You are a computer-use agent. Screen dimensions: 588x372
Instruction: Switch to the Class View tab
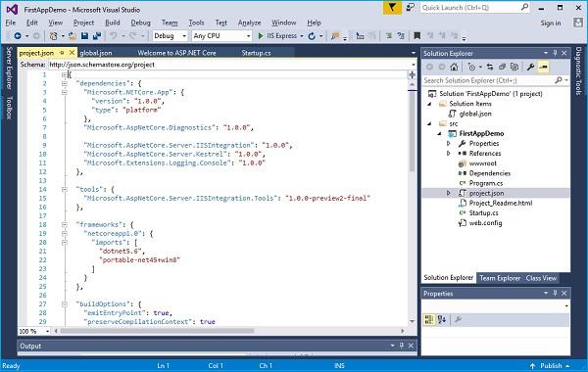[541, 278]
